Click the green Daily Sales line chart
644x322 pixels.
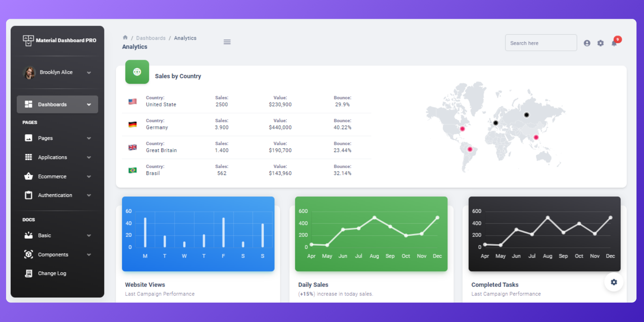pos(371,234)
